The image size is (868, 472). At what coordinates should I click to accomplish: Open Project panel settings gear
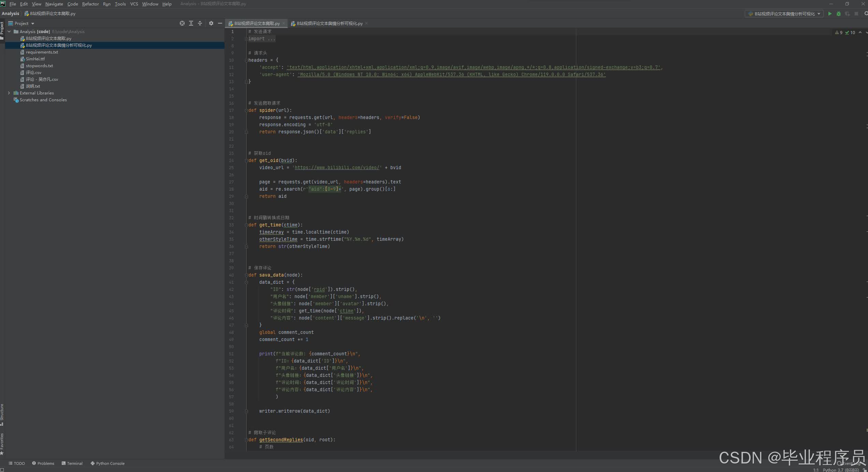click(211, 23)
